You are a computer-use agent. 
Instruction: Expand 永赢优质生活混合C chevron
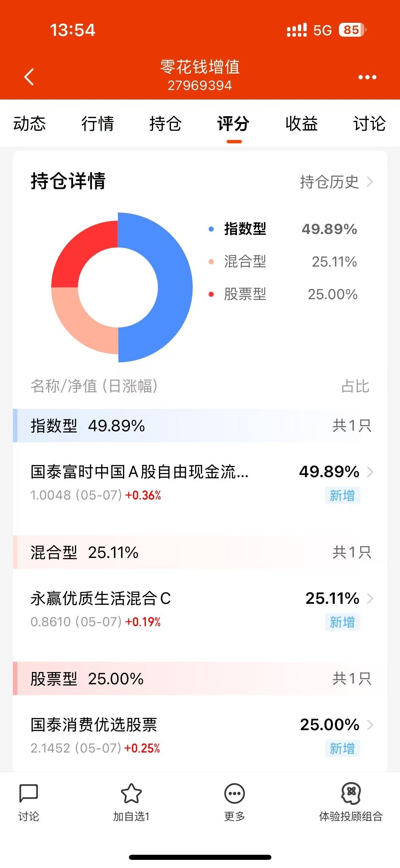(x=370, y=598)
